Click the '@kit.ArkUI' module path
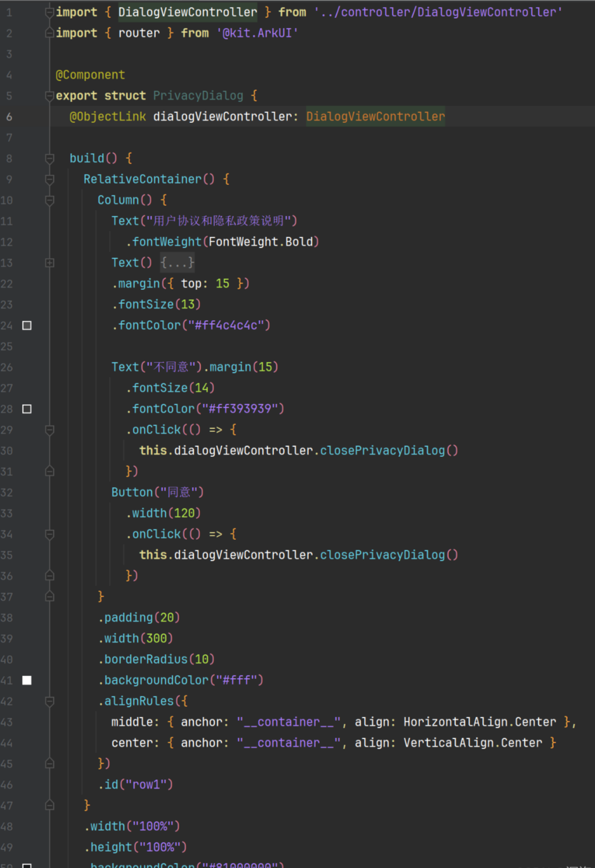595x868 pixels. pyautogui.click(x=257, y=33)
